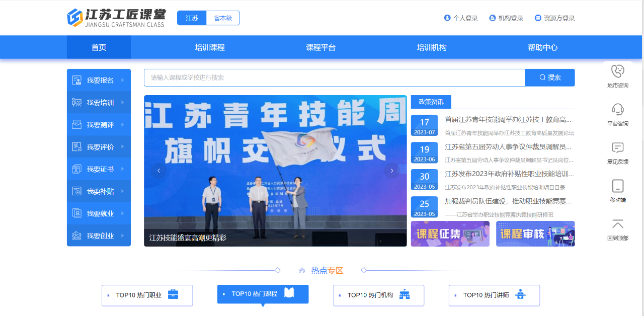Open the 江苏省第五届劳动人事争议仲裁员 news
This screenshot has height=316, width=644.
tap(508, 147)
